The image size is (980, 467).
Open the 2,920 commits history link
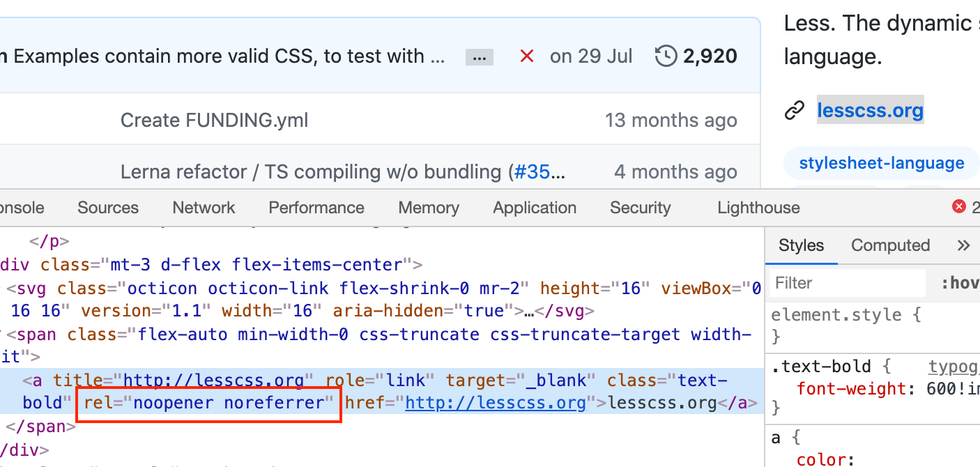[710, 56]
